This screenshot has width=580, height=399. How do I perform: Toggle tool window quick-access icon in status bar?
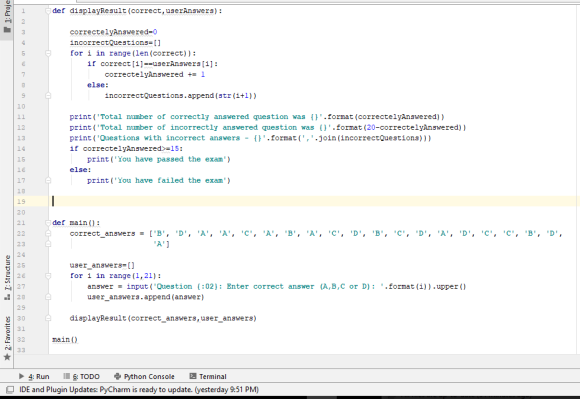10,389
